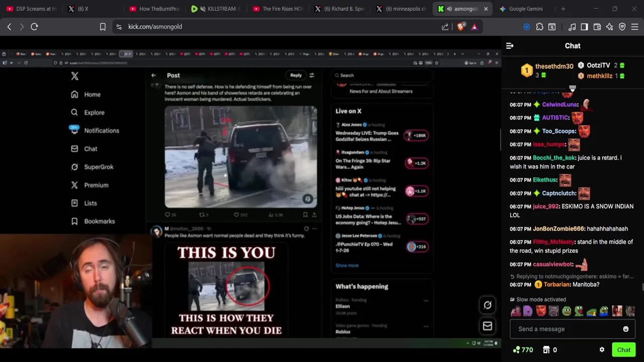Click the tweet's video thumbnail
This screenshot has height=362, width=644.
[241, 156]
